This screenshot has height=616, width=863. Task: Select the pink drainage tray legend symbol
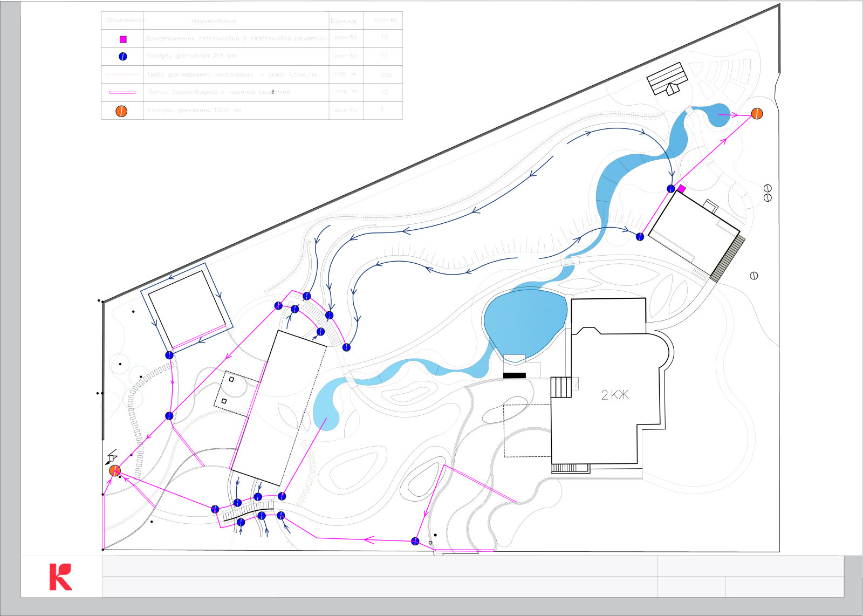[122, 92]
